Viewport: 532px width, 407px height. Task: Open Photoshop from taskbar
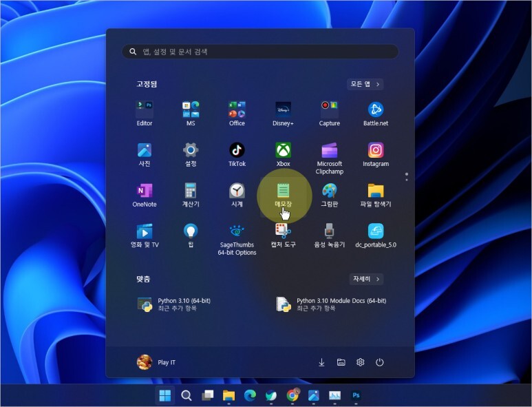tap(356, 395)
